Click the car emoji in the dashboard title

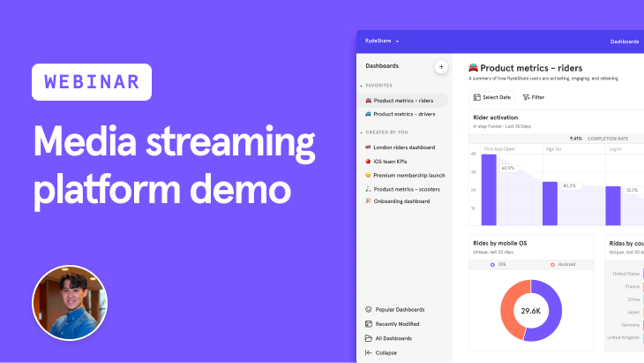[473, 68]
